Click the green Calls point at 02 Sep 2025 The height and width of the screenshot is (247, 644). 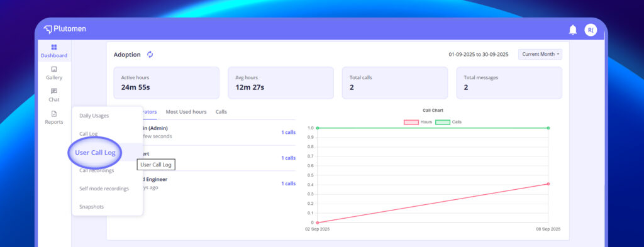317,128
